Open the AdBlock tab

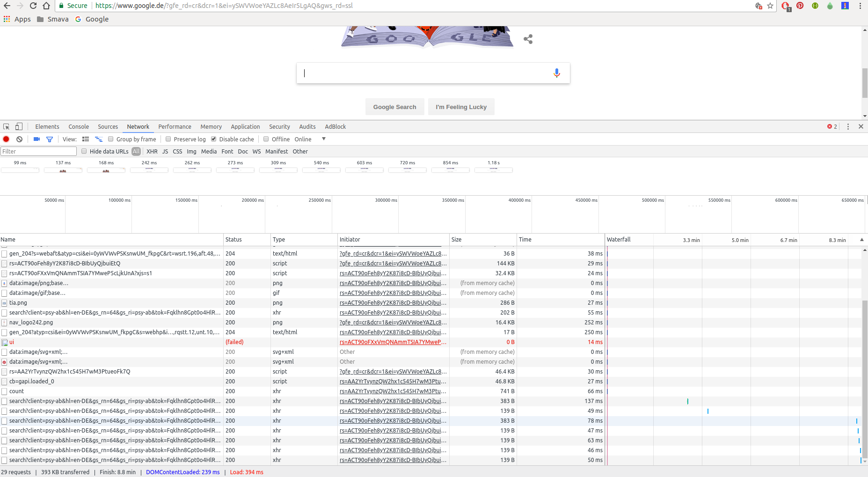[336, 126]
